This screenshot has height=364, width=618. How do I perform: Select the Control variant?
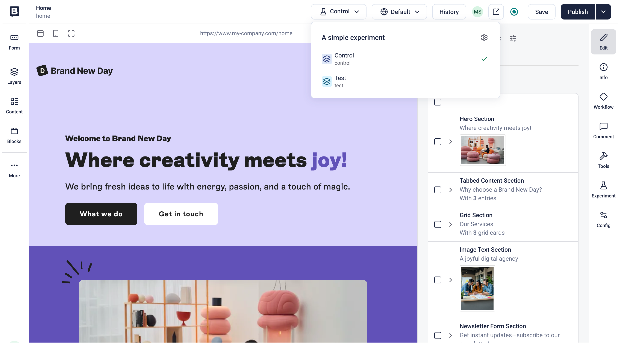tap(405, 59)
